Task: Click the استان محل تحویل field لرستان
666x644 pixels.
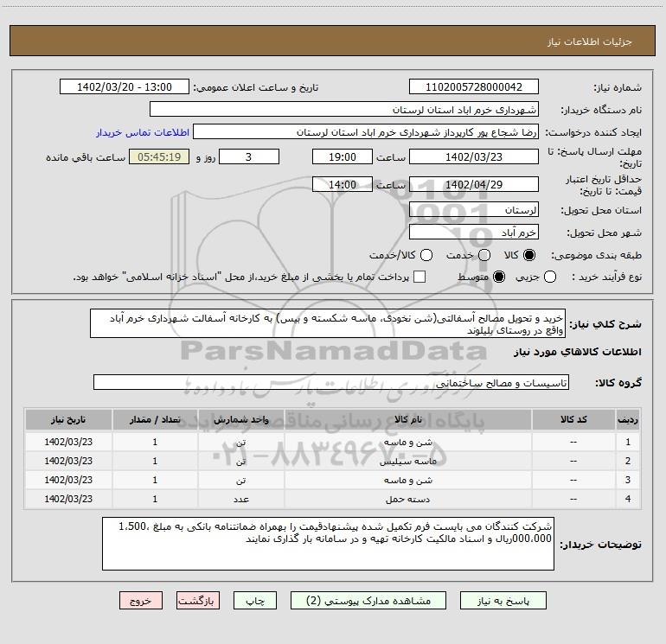Action: [x=474, y=210]
